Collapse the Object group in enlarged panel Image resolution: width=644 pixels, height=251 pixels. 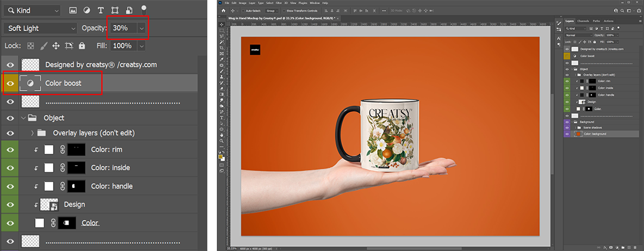[x=23, y=118]
